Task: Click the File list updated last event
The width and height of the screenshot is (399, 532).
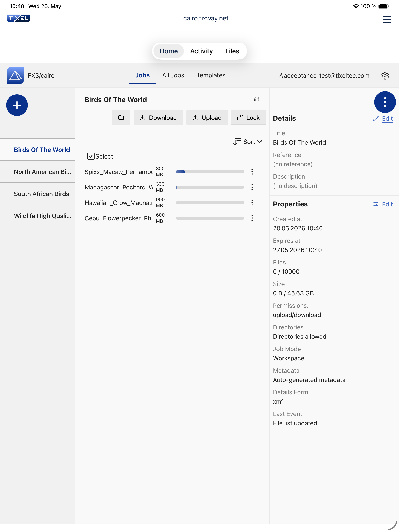Action: coord(295,423)
